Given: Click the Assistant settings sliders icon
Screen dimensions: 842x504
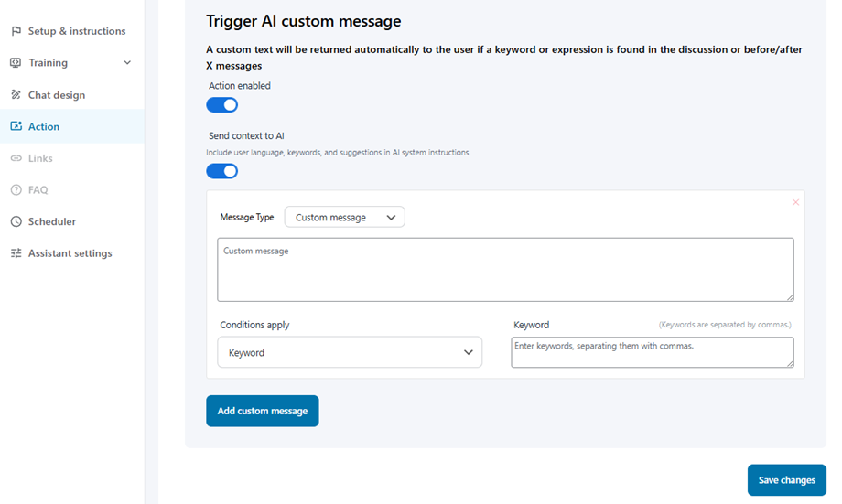Looking at the screenshot, I should click(x=16, y=253).
